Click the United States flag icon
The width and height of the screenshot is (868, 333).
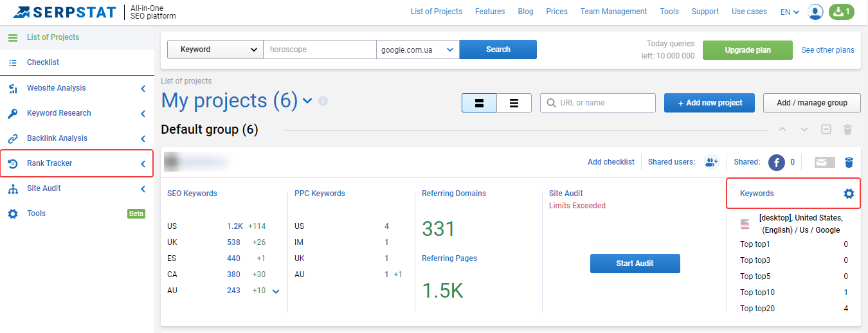coord(745,224)
